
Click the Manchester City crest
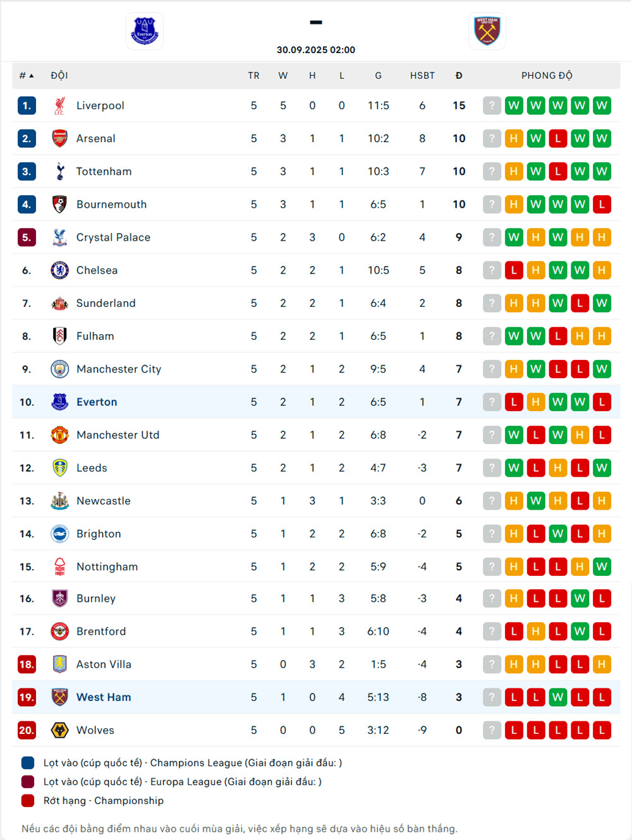pyautogui.click(x=59, y=369)
